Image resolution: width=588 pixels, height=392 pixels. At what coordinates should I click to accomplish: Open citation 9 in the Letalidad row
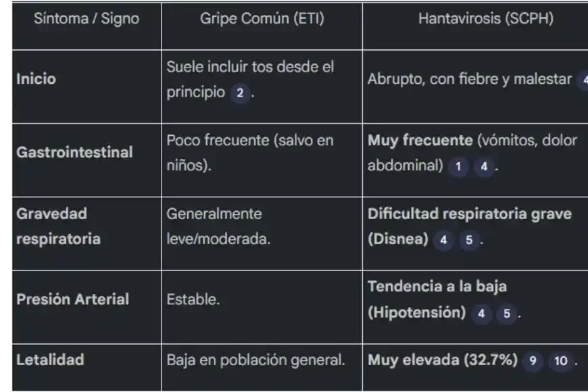533,361
